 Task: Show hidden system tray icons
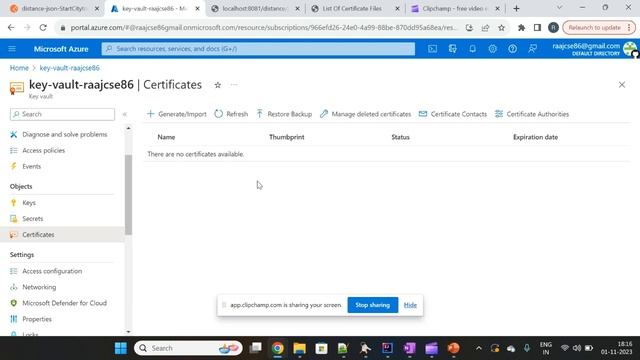pos(479,348)
